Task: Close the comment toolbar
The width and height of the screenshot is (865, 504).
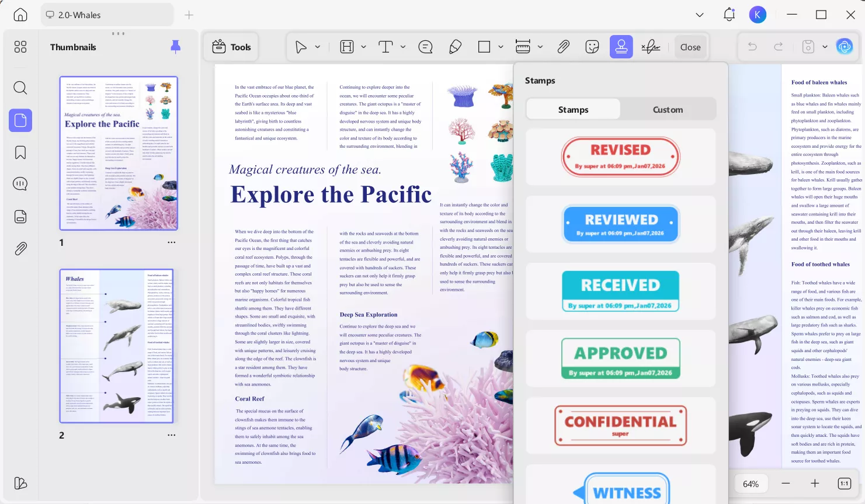Action: (x=690, y=47)
